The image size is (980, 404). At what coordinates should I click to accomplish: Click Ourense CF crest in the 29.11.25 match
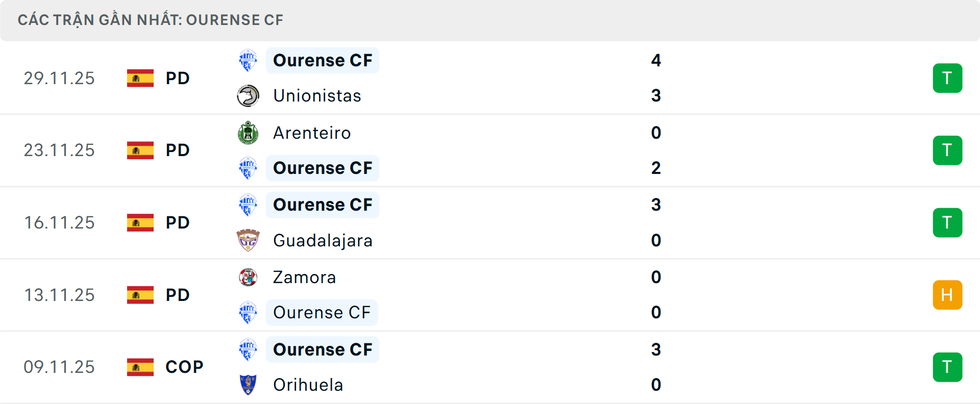[x=248, y=61]
